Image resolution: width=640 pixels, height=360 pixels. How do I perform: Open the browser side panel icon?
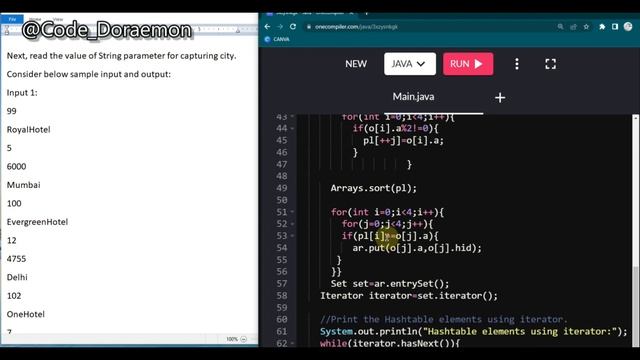[x=615, y=27]
